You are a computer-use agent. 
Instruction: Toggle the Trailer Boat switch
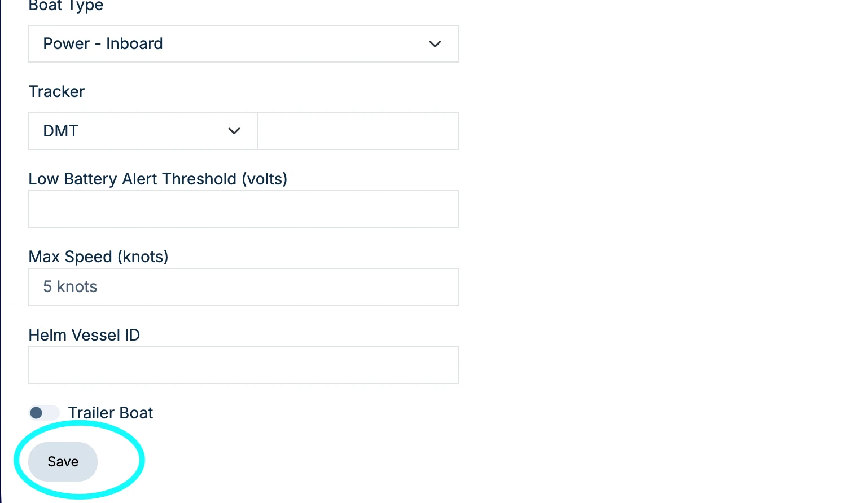[x=44, y=413]
